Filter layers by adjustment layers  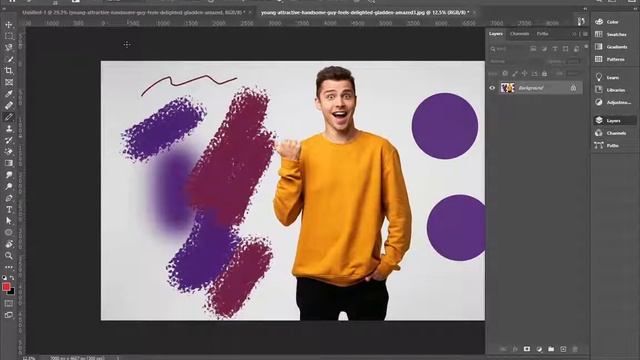tap(544, 49)
